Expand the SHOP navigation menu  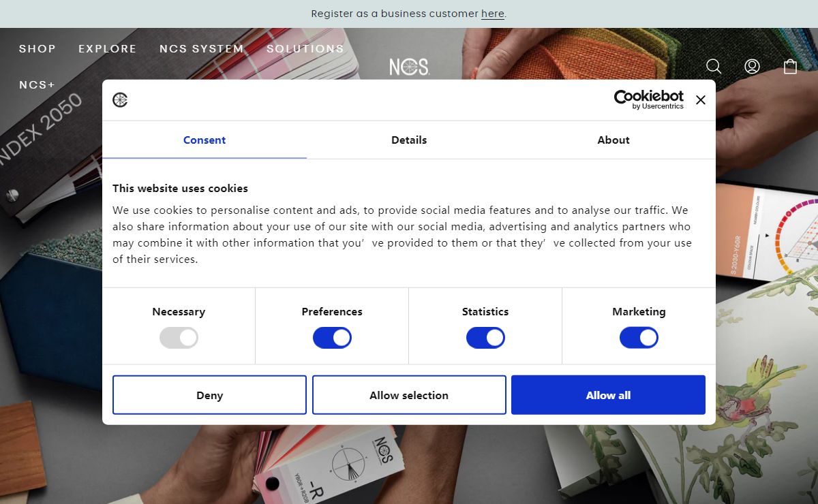(x=37, y=49)
